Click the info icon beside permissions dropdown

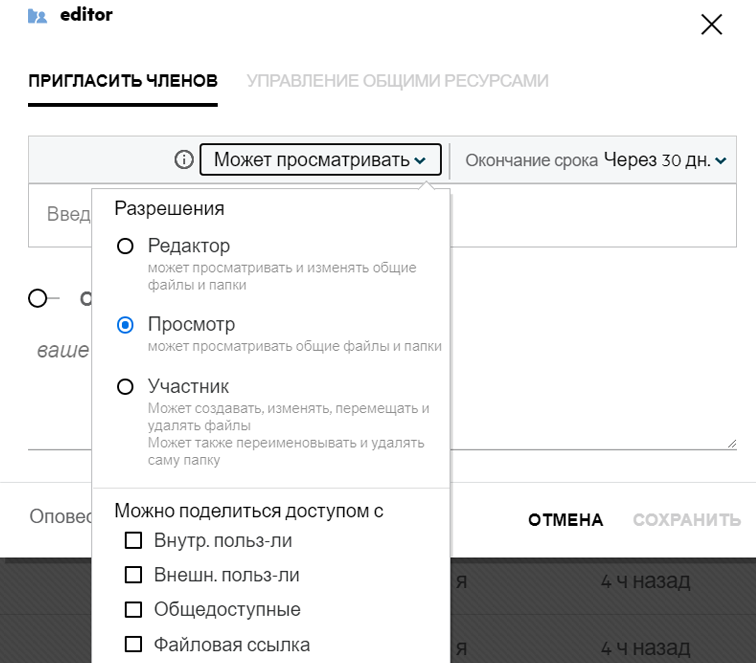click(183, 159)
